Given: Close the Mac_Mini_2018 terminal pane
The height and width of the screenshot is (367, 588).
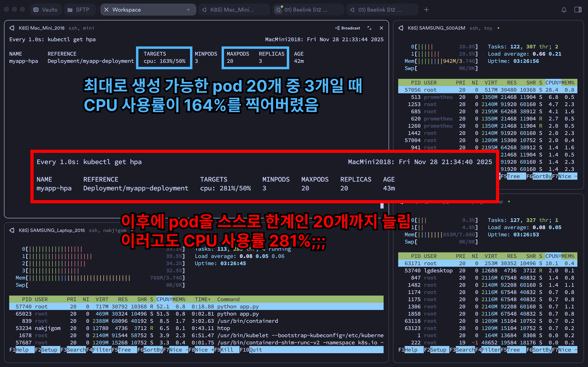Looking at the screenshot, I should coord(381,28).
